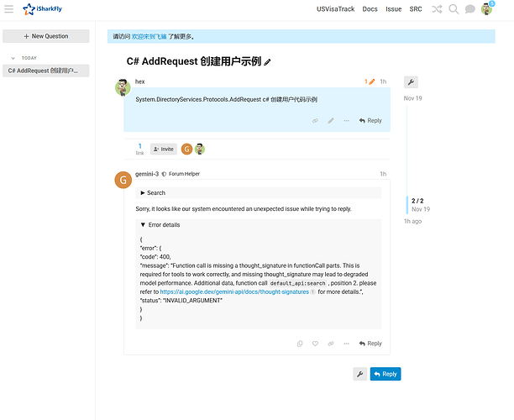Viewport: 514px width, 420px height.
Task: Click hex small avatar in participants
Action: [200, 150]
